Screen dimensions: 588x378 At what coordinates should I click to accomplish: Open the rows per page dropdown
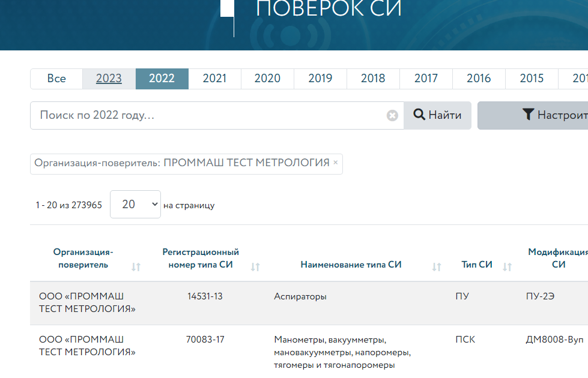[135, 205]
